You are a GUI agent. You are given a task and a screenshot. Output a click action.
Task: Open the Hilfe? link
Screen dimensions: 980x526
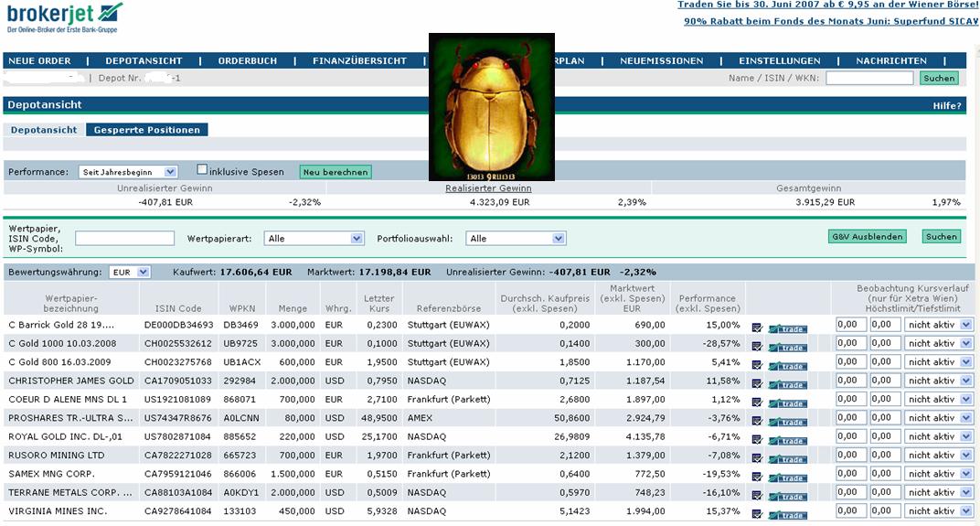click(x=946, y=106)
